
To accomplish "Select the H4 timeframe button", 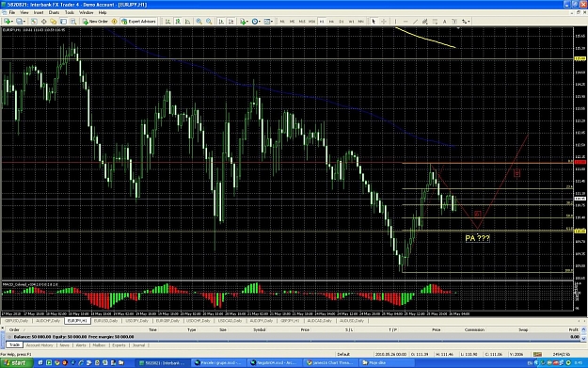I will click(x=331, y=22).
